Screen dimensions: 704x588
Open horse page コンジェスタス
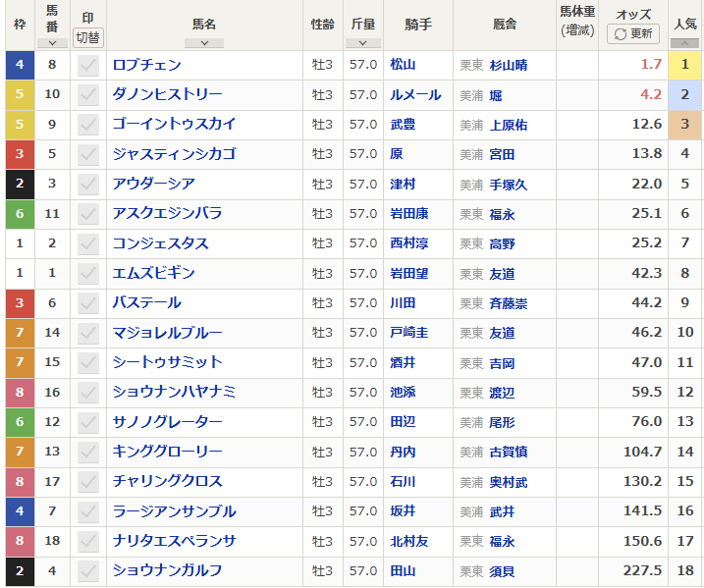tap(161, 243)
